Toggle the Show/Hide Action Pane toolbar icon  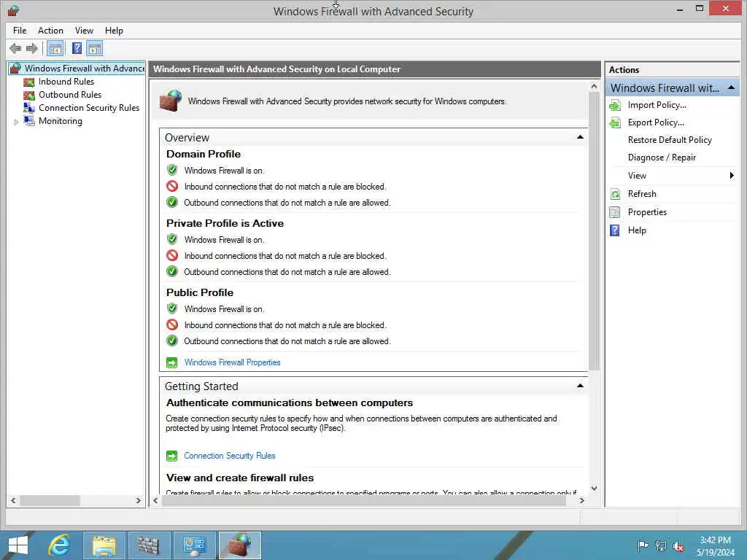pyautogui.click(x=94, y=48)
